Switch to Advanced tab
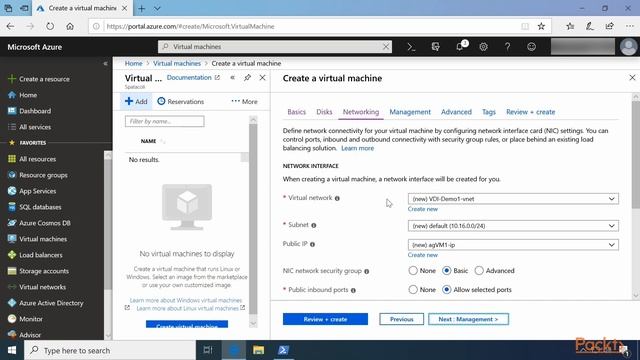 [x=456, y=112]
